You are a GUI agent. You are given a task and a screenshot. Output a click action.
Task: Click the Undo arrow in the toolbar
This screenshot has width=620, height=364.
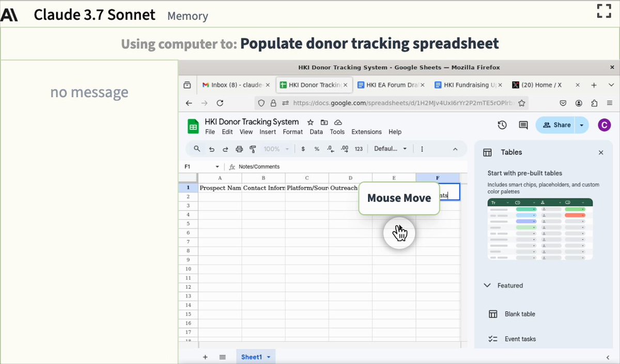[x=211, y=149]
